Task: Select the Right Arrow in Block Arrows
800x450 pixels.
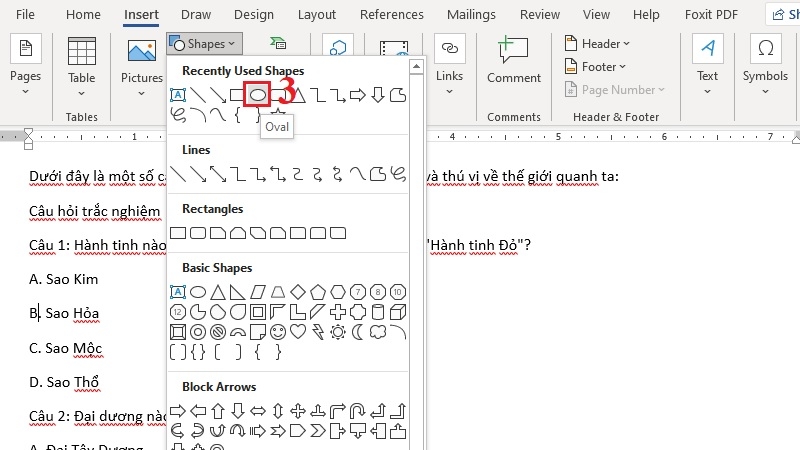Action: pos(178,411)
